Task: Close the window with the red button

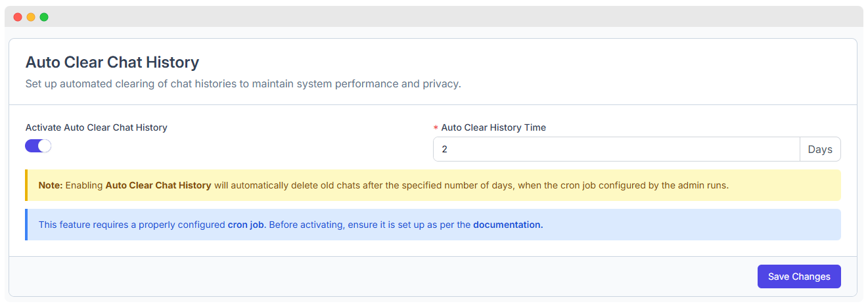Action: click(18, 17)
